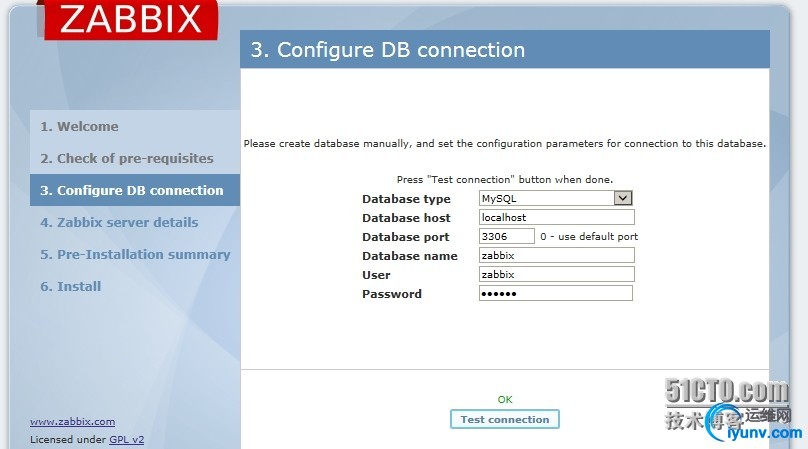Select step 2. Check of pre-requisites
808x449 pixels.
(x=127, y=159)
